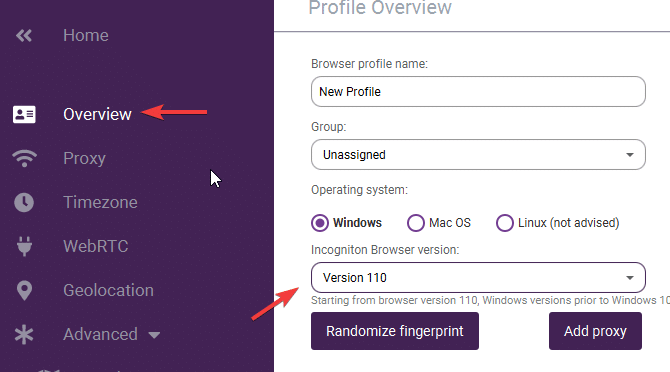Screen dimensions: 670x372
Task: Open the Timezone section
Action: point(100,202)
